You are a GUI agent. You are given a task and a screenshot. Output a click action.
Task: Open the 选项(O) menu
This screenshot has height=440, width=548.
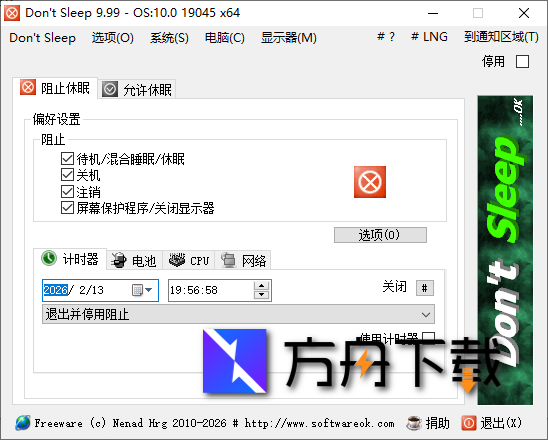(113, 37)
